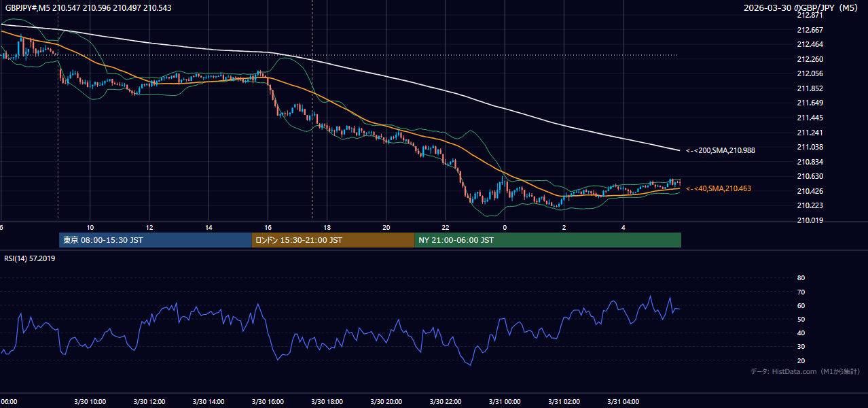Pick the 210.834 price axis label
The height and width of the screenshot is (408, 868).
(810, 162)
